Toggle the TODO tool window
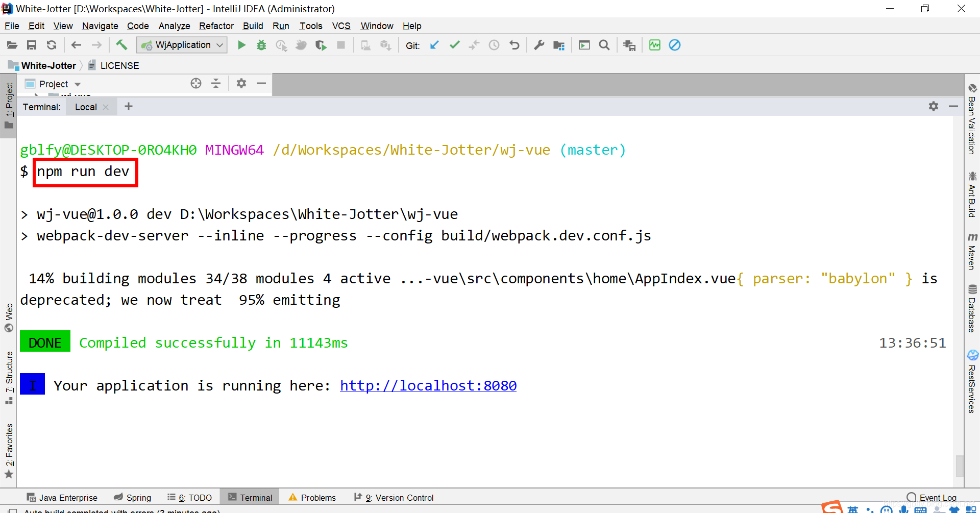Screen dimensions: 980x513 point(189,498)
